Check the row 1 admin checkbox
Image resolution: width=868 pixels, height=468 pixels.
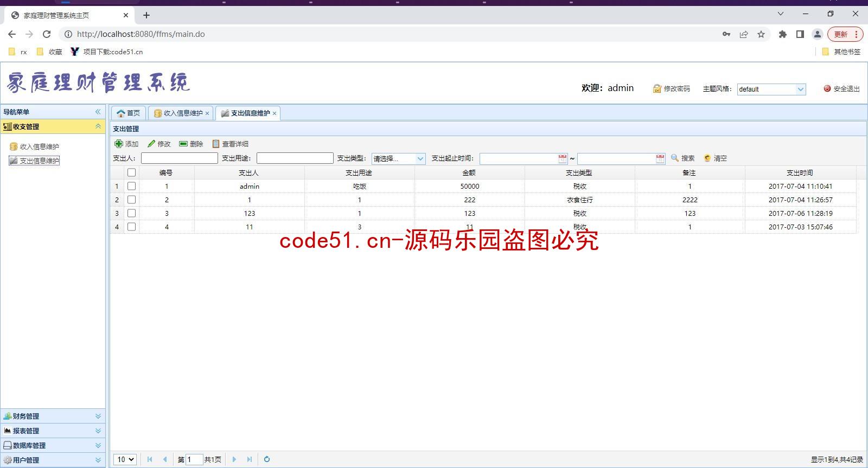[x=131, y=186]
